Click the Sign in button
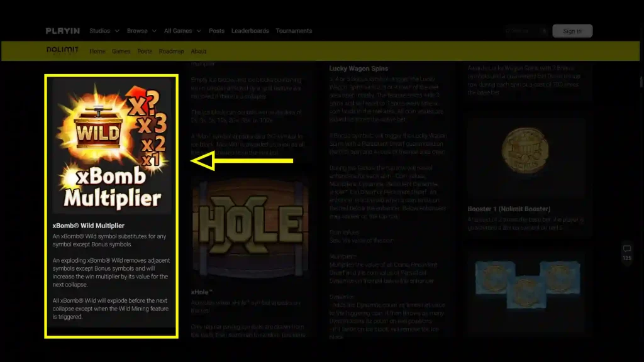644x362 pixels. [x=572, y=31]
